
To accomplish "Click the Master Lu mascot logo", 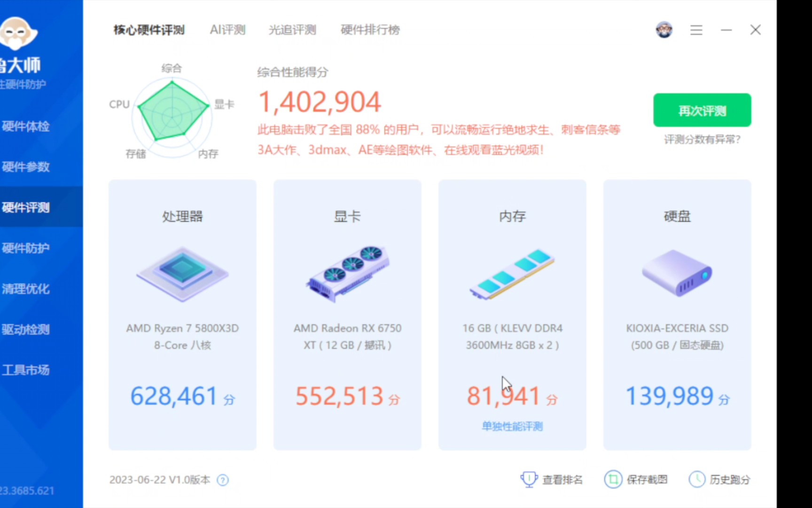I will click(18, 33).
